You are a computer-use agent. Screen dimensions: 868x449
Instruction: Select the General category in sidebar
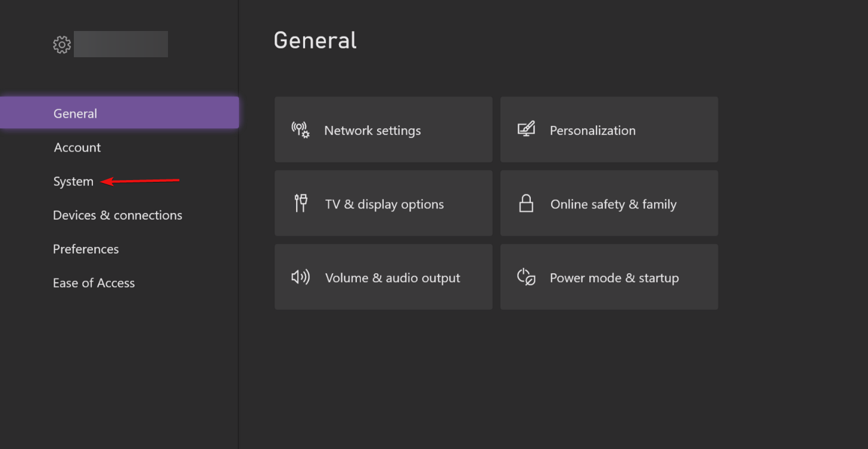click(x=75, y=113)
